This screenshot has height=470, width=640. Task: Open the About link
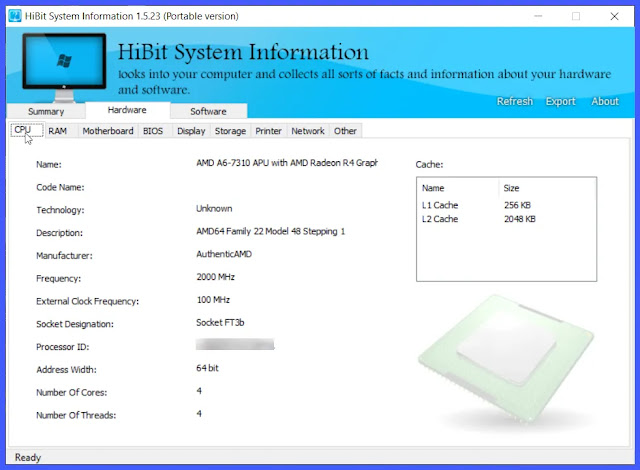pos(605,101)
